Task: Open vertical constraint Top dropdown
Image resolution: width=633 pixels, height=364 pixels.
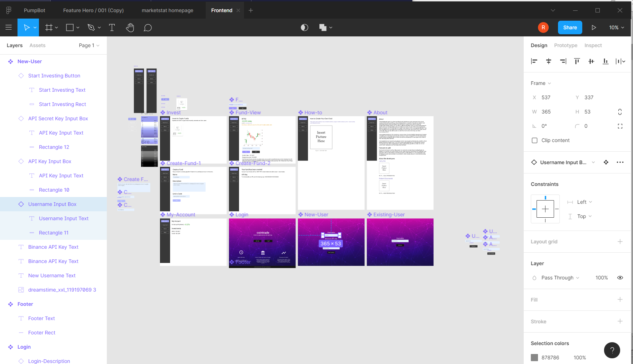Action: (x=584, y=216)
